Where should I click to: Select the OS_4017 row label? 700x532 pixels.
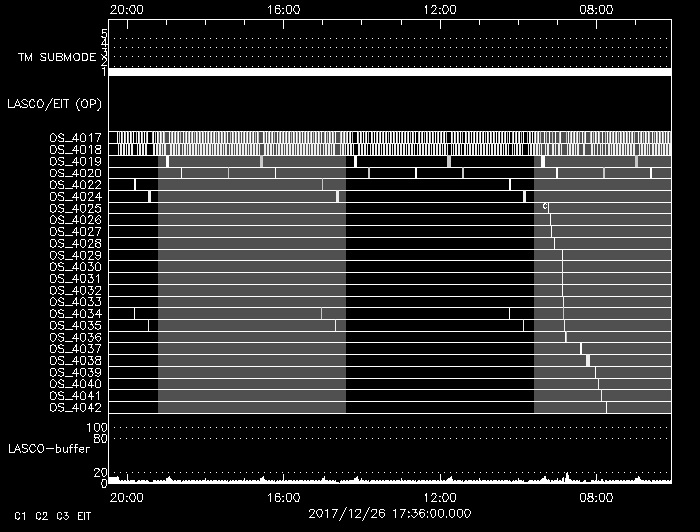coord(75,137)
